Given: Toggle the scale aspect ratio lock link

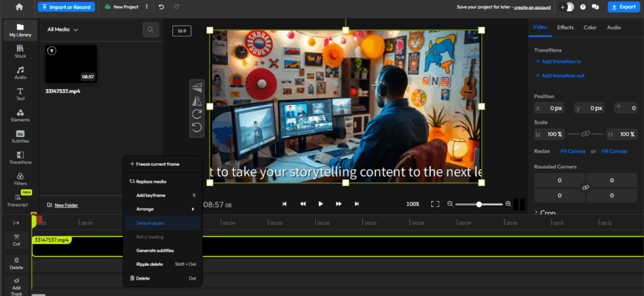Looking at the screenshot, I should [x=585, y=134].
